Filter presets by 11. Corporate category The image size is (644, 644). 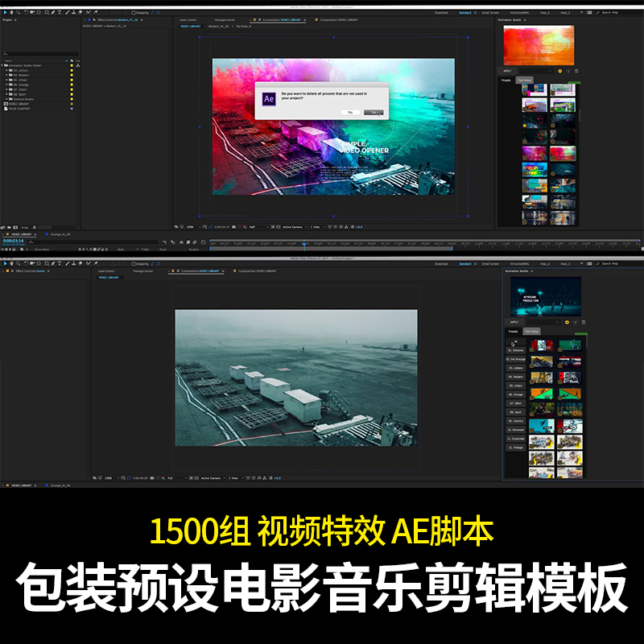coord(515,439)
